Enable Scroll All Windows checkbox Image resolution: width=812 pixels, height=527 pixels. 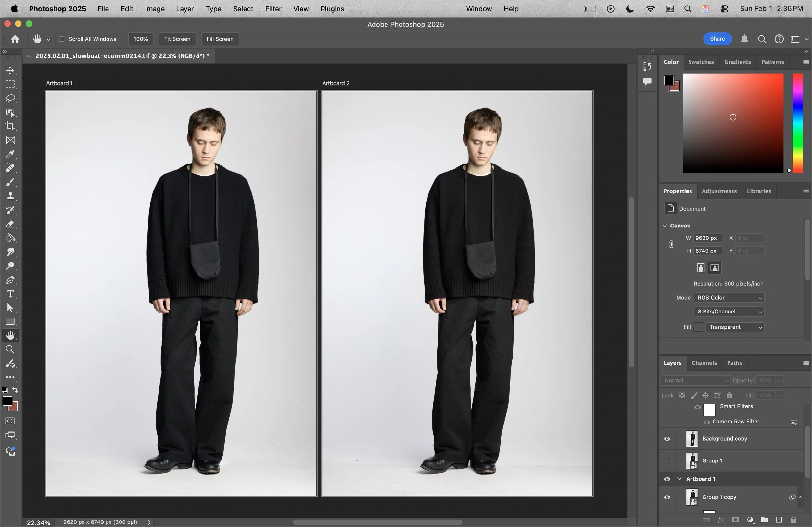click(x=62, y=39)
